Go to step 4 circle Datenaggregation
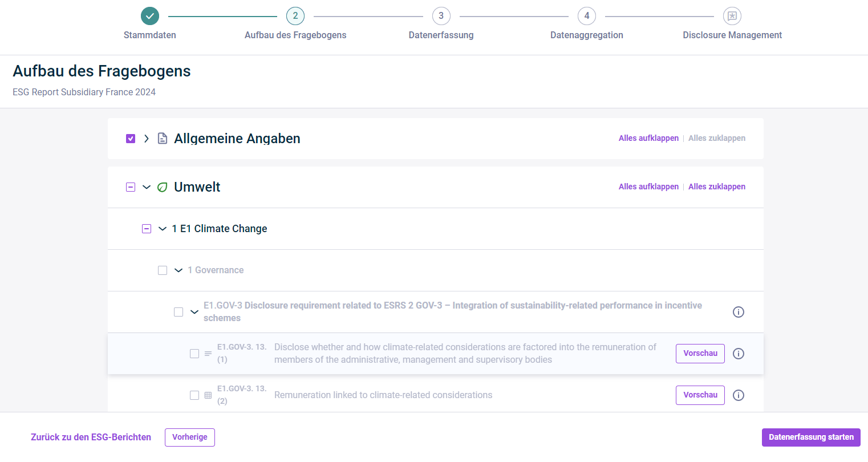This screenshot has width=868, height=462. coord(587,16)
